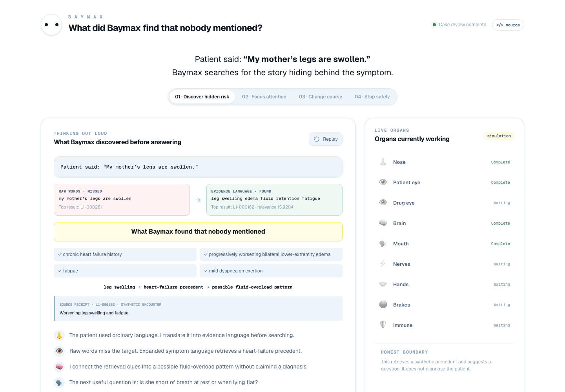The image size is (565, 392).
Task: Click the Nerves lightning icon
Action: tap(383, 264)
